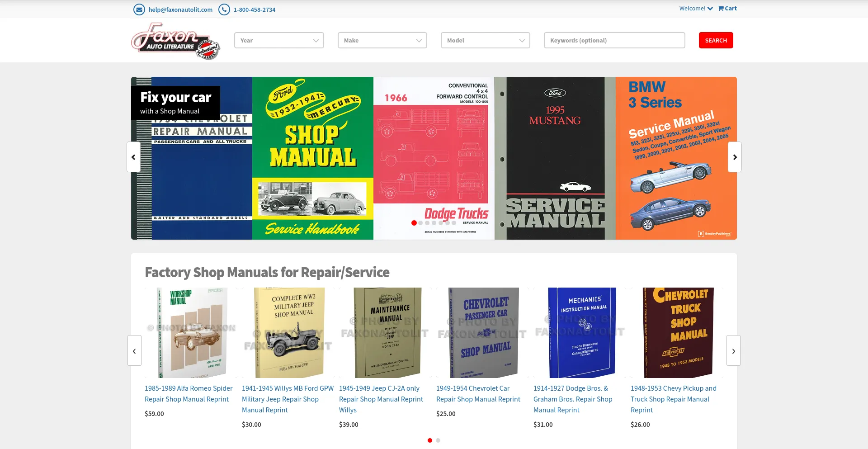Click the phone icon beside 1-800-458-2734

pyautogui.click(x=224, y=9)
